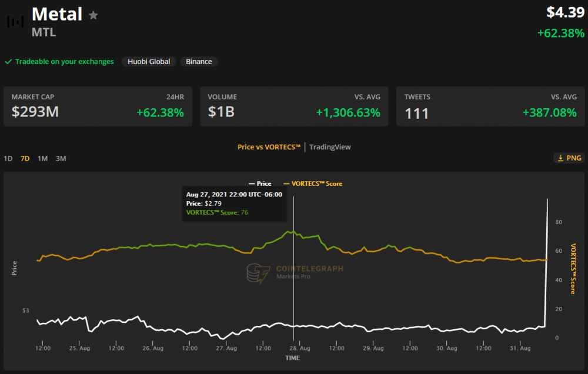The height and width of the screenshot is (374, 588).
Task: Click the 25. Aug date on time axis
Action: (x=79, y=348)
